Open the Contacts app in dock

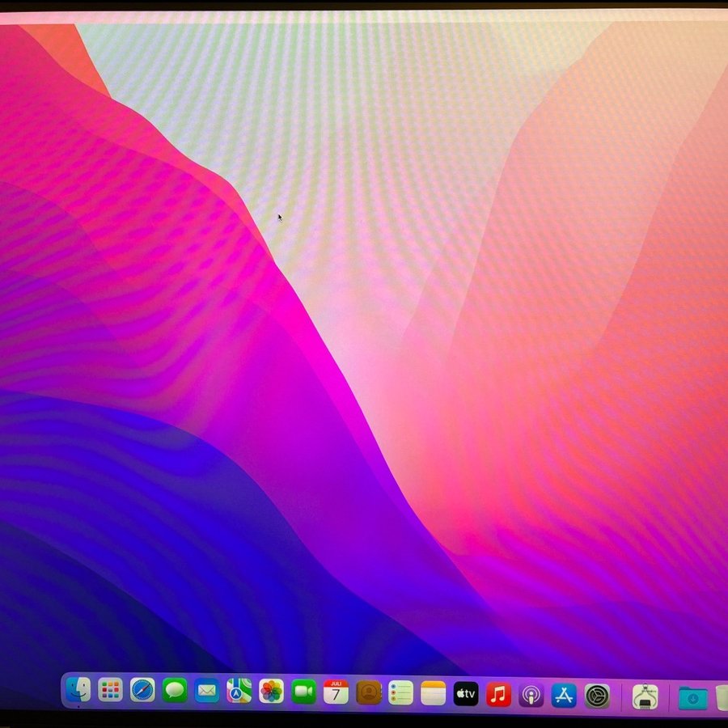369,692
